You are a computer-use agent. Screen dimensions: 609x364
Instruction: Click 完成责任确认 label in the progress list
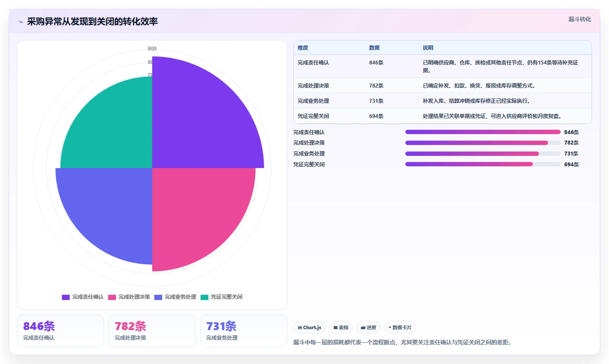click(x=309, y=132)
